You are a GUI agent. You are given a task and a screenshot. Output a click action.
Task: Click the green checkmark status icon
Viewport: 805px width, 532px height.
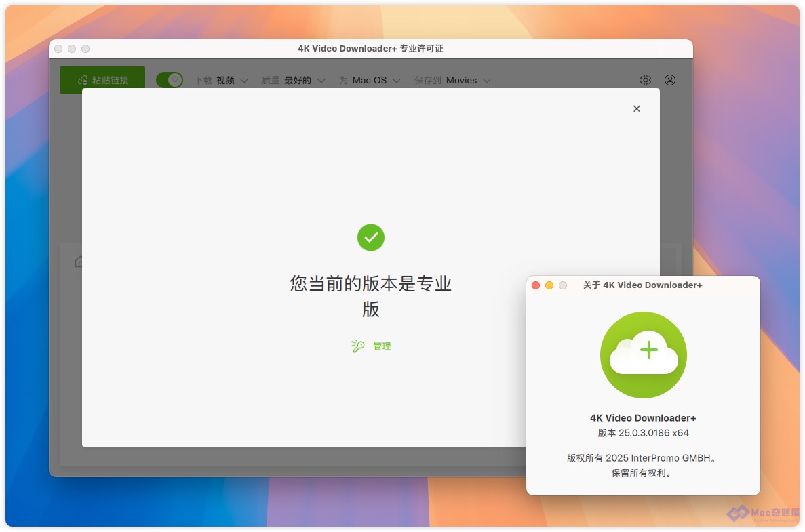pos(371,237)
